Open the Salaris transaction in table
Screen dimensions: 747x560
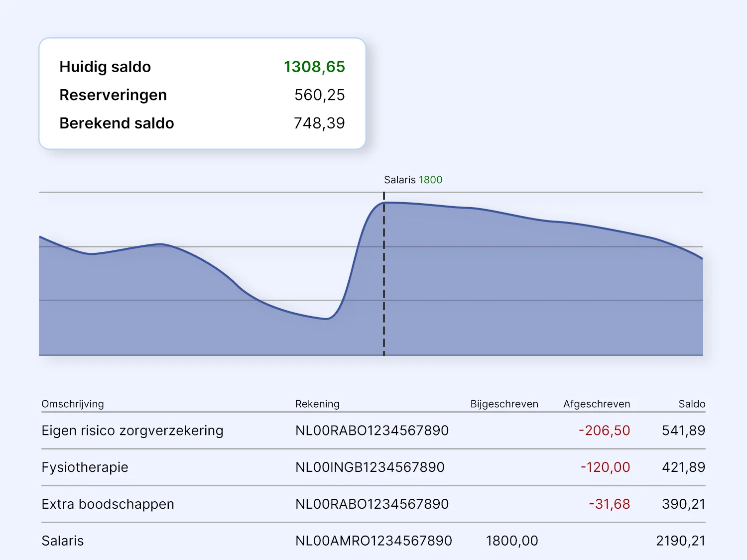[63, 541]
